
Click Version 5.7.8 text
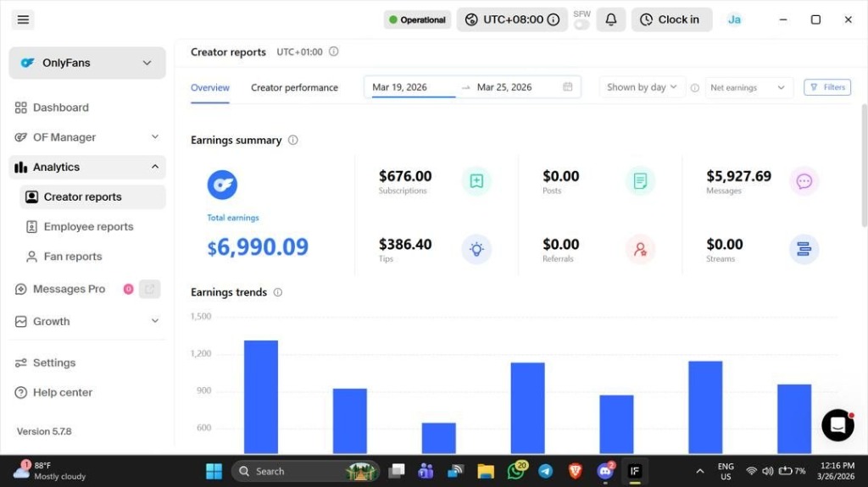pos(44,432)
